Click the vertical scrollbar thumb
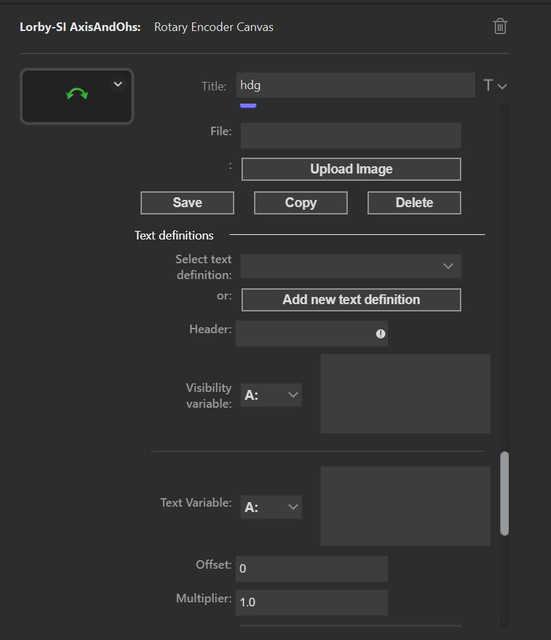Viewport: 551px width, 640px height. (x=504, y=493)
